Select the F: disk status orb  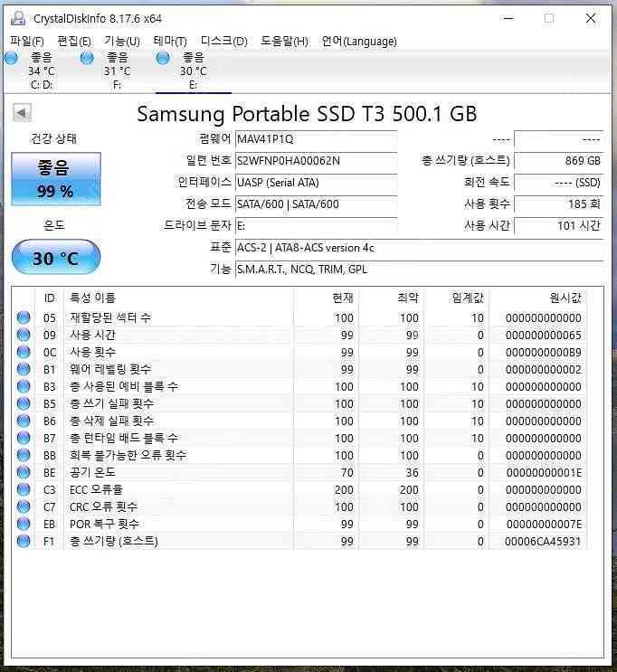tap(87, 58)
